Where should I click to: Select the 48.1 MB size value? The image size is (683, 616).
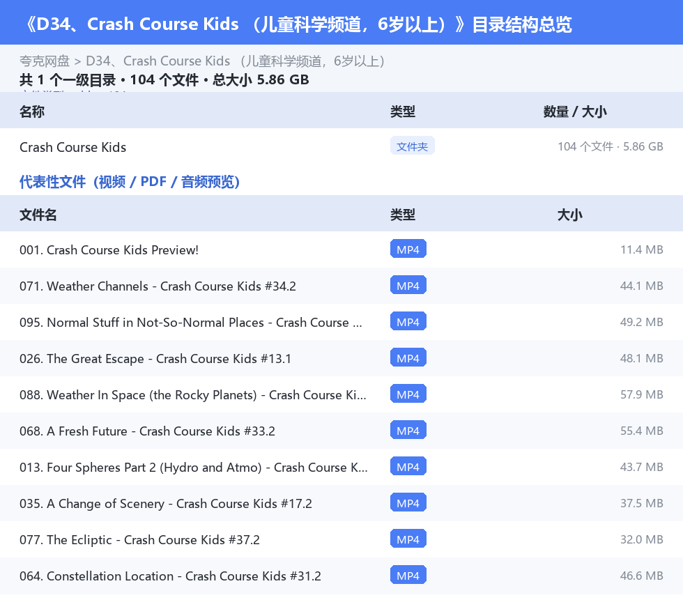point(642,358)
